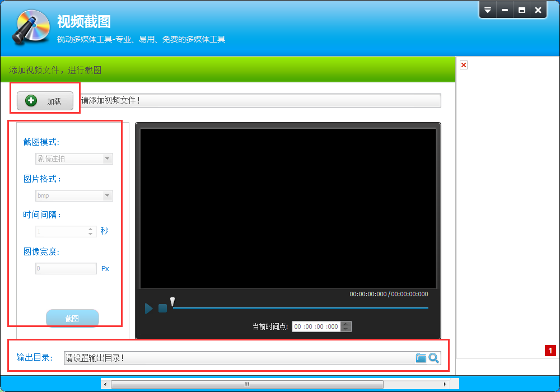Click the play icon under the video preview
Screen dimensions: 560x392
coord(148,308)
